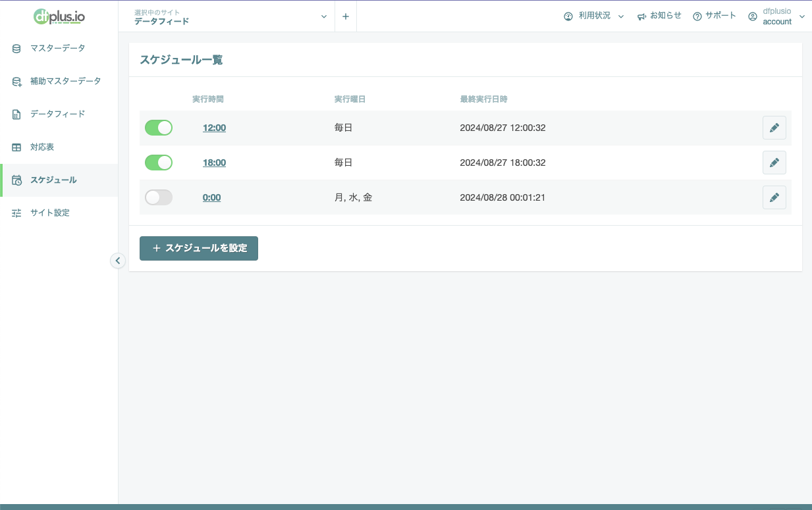Click the マスターデータ database icon
Screen dimensions: 812x510
16,48
